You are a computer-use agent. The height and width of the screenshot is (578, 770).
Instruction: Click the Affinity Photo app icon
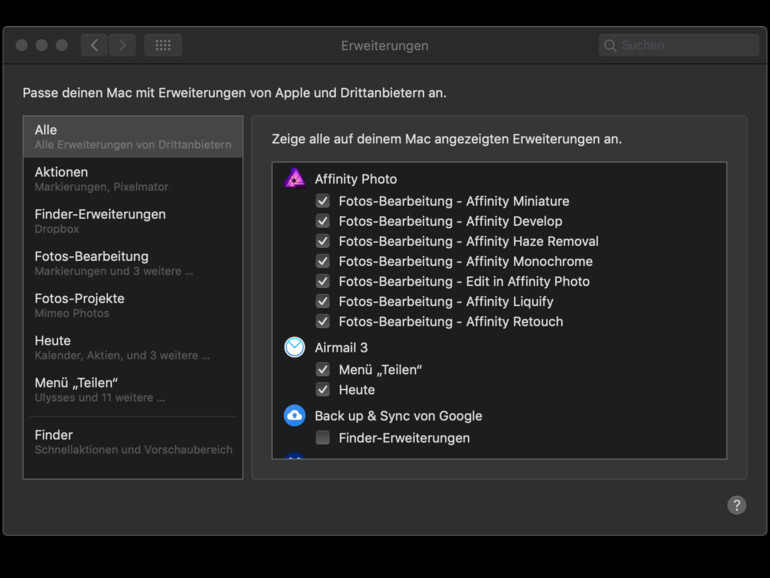(295, 178)
